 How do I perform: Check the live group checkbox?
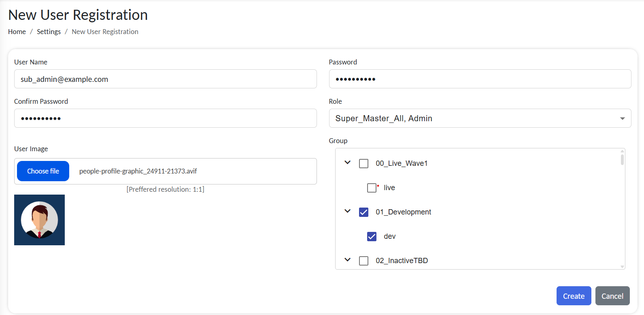372,188
